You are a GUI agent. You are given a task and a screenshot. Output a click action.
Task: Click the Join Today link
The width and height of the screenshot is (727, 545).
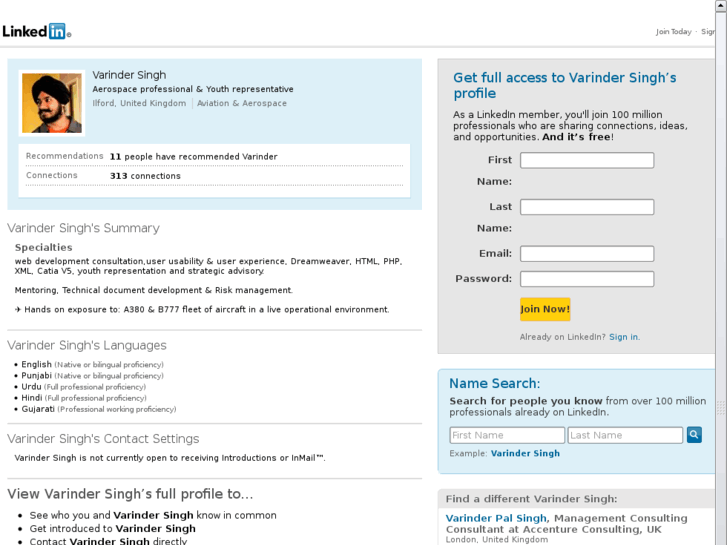pyautogui.click(x=673, y=32)
